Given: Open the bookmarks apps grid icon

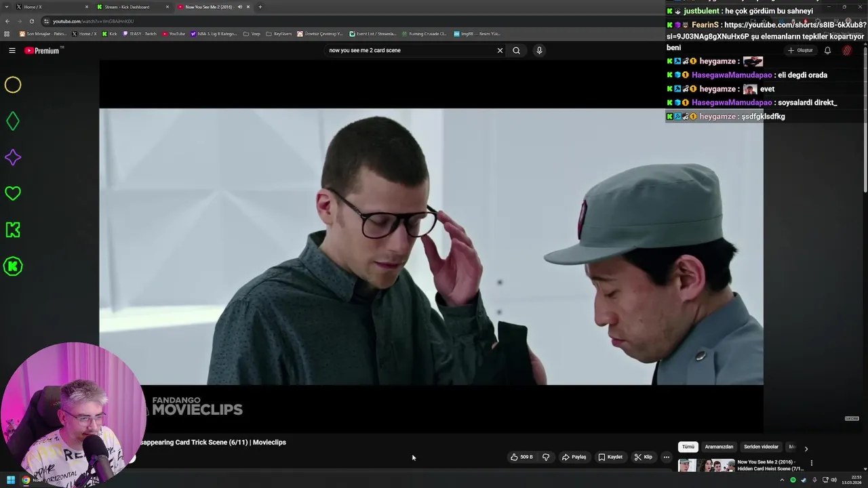Looking at the screenshot, I should pos(7,34).
